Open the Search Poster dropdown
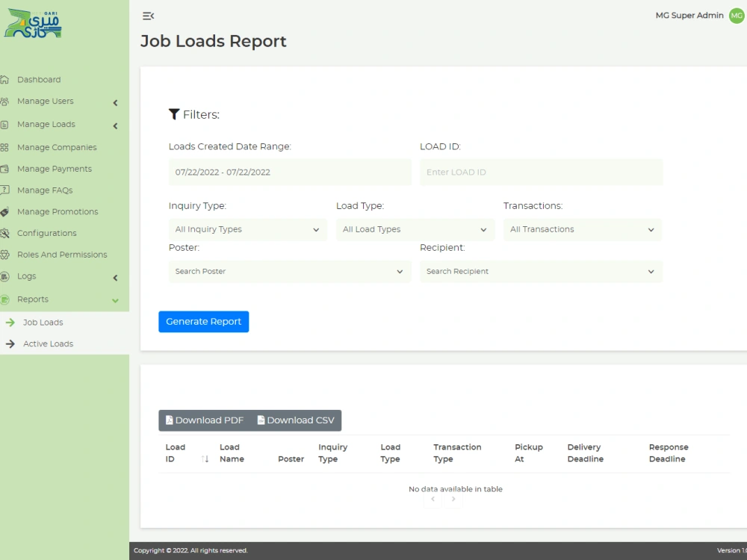The width and height of the screenshot is (747, 560). click(x=290, y=272)
